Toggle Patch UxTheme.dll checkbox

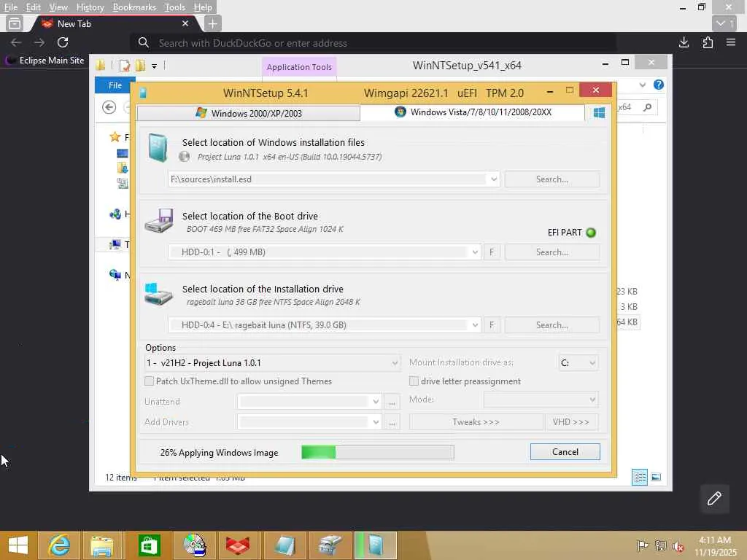(x=149, y=381)
